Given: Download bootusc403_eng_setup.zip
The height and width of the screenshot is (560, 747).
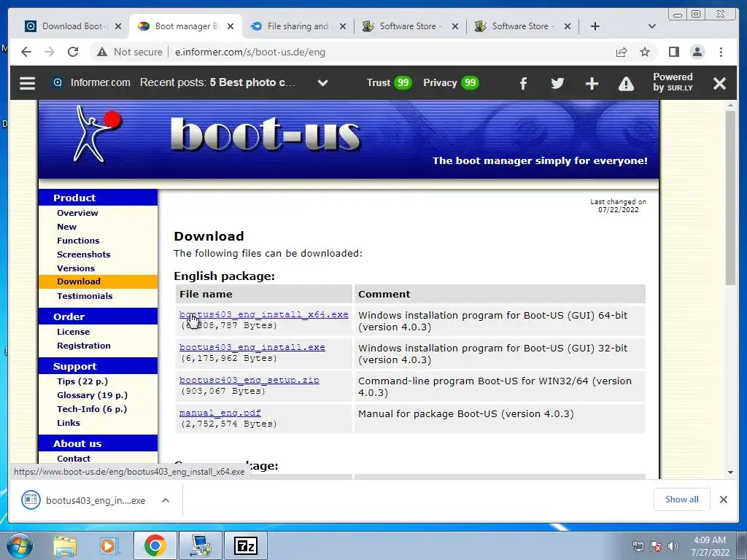Looking at the screenshot, I should tap(249, 380).
